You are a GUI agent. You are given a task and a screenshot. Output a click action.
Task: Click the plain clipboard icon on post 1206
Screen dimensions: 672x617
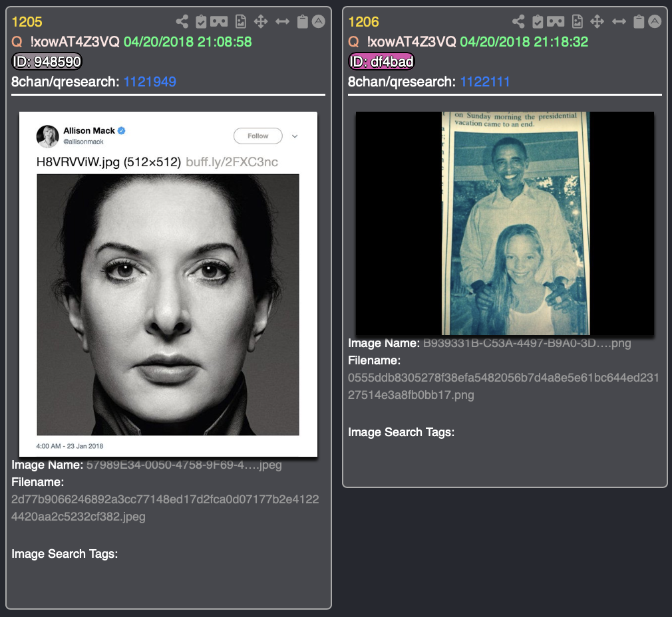[x=639, y=21]
